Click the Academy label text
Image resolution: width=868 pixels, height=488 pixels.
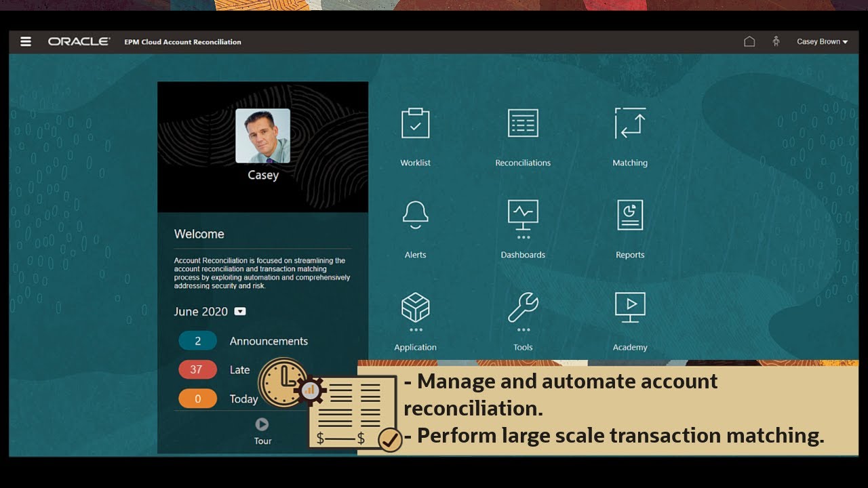coord(630,347)
